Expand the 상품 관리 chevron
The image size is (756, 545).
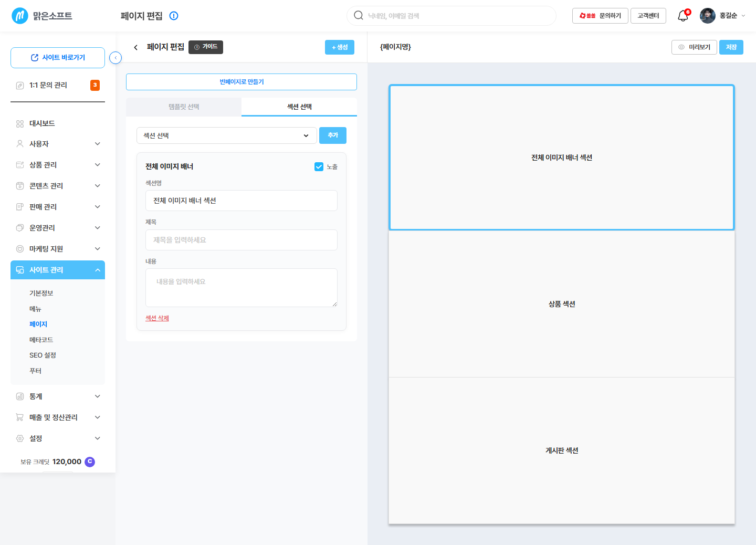coord(97,165)
